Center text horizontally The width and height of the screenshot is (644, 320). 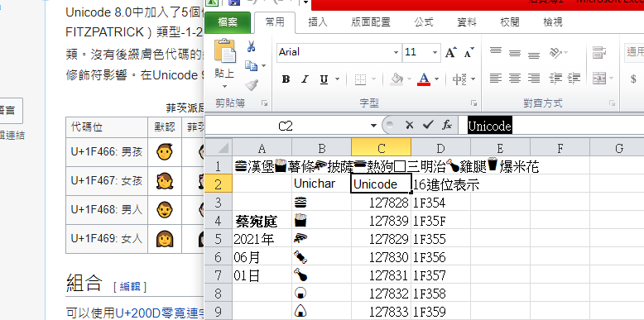pos(515,78)
